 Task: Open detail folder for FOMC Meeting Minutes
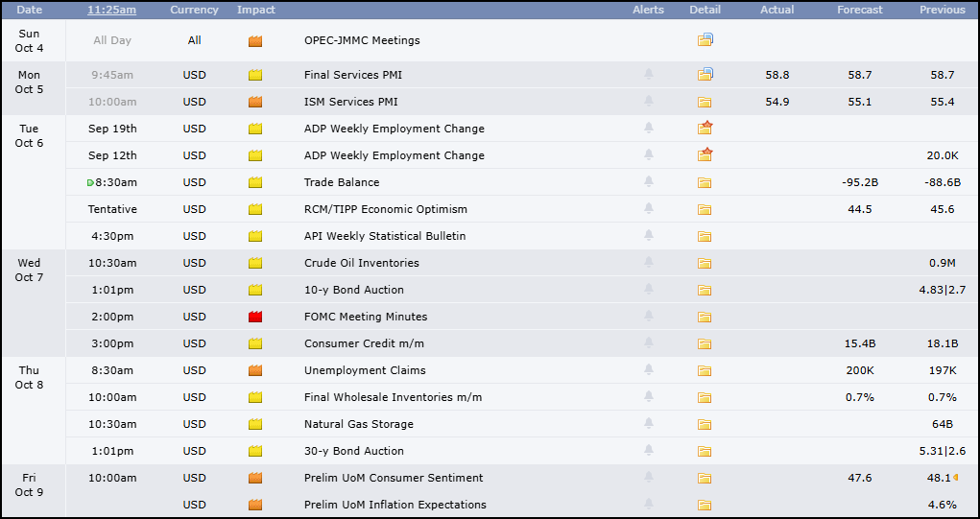[705, 317]
